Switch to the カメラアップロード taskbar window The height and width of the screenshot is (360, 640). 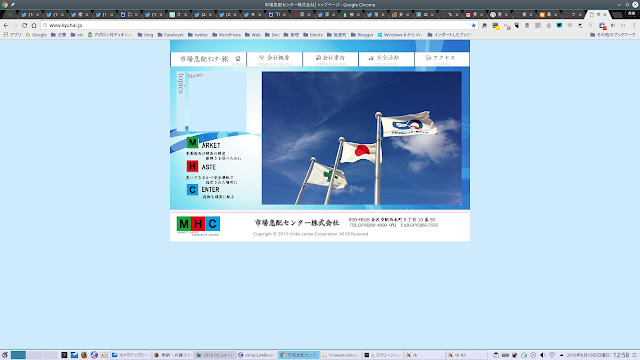(x=131, y=355)
